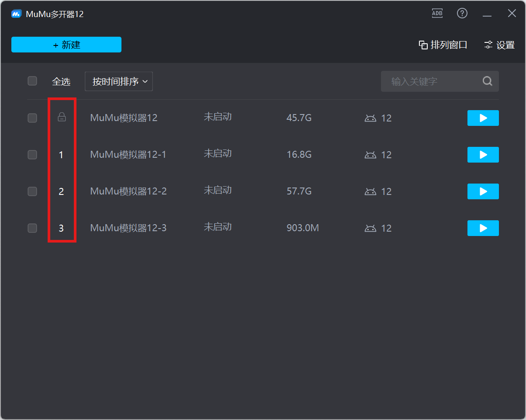Click the MuMu logo in title bar
The width and height of the screenshot is (526, 420).
pyautogui.click(x=17, y=14)
